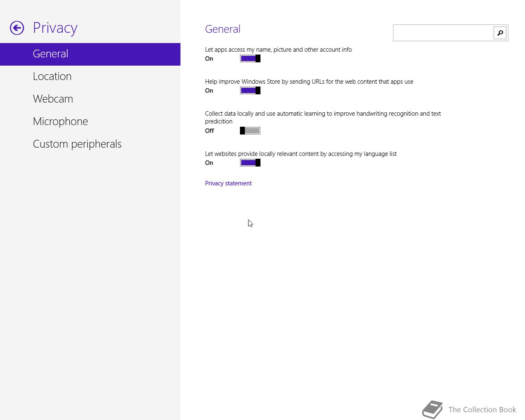Viewport: 525px width, 420px height.
Task: Click the Privacy page title
Action: (55, 28)
